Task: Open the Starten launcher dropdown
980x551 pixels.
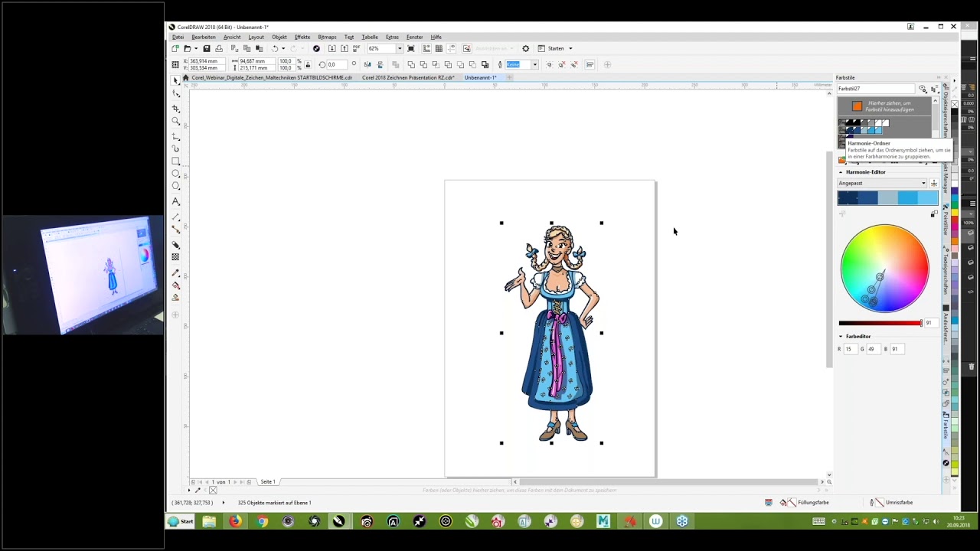Action: (570, 48)
